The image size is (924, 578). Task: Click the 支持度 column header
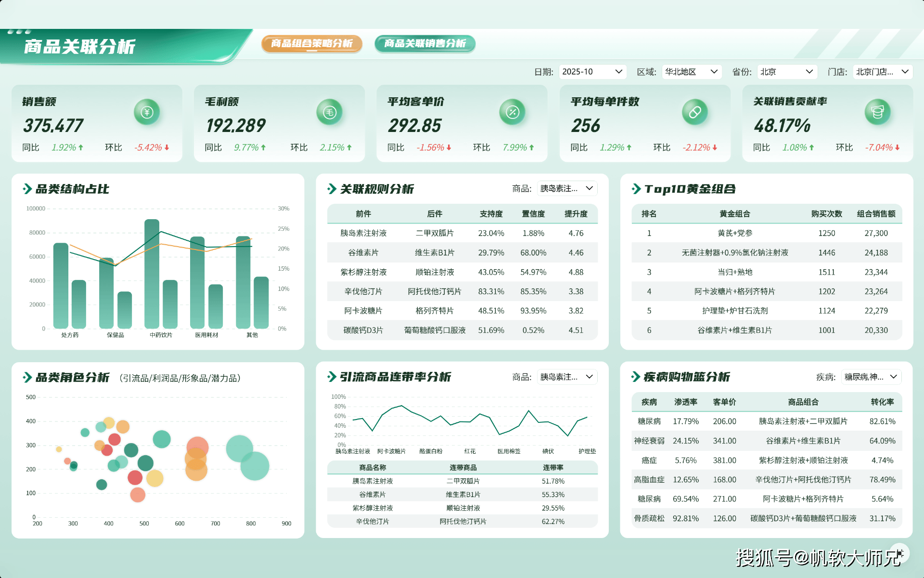coord(491,214)
